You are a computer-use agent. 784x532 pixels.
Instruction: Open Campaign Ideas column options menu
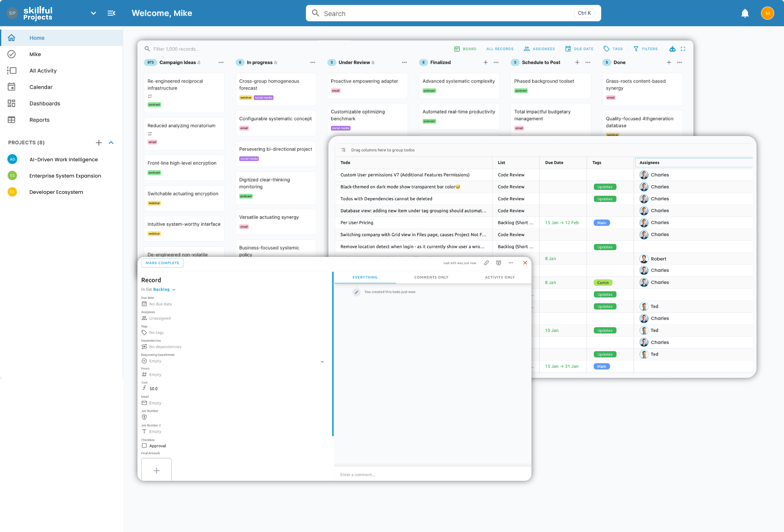point(221,62)
